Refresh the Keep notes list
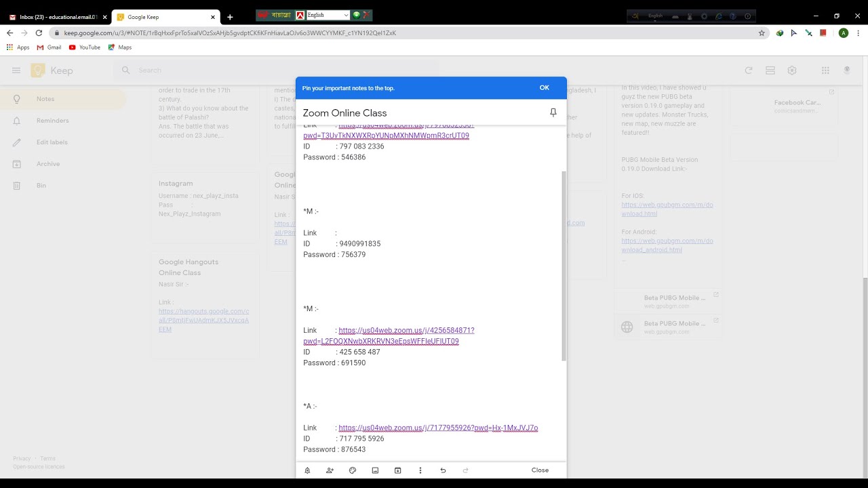 [749, 70]
